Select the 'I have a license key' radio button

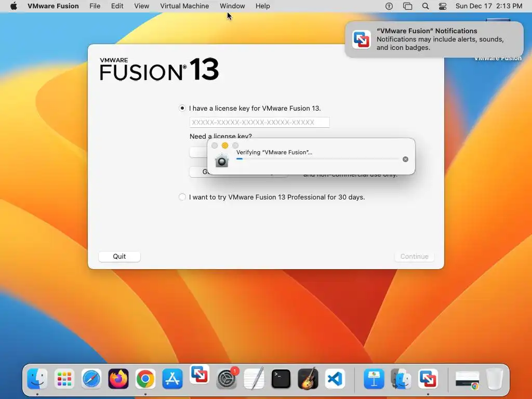182,108
